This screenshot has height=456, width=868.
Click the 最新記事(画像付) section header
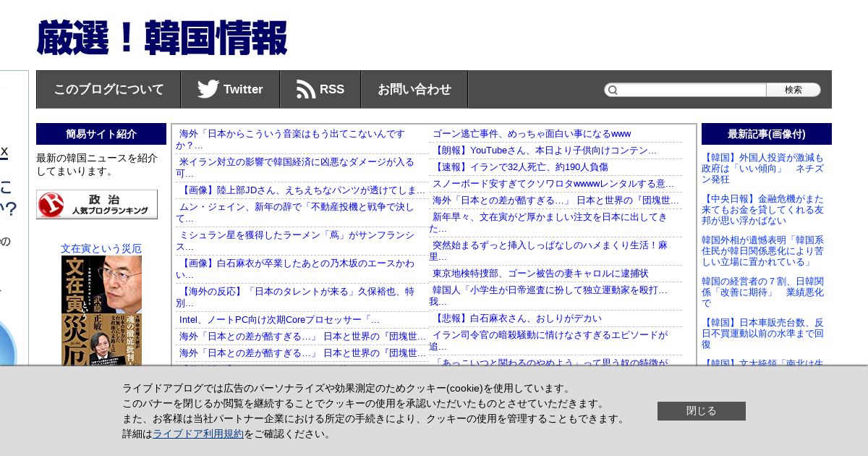click(767, 134)
